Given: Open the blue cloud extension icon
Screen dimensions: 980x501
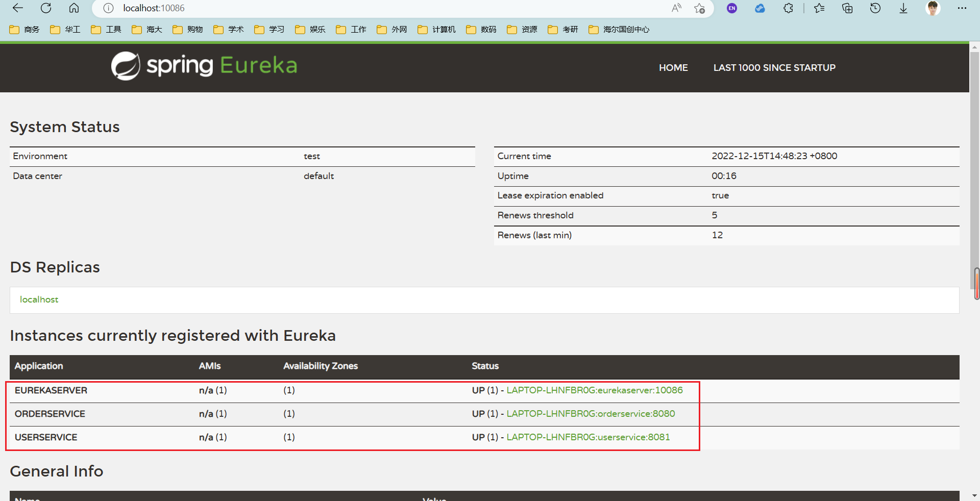Looking at the screenshot, I should 760,8.
